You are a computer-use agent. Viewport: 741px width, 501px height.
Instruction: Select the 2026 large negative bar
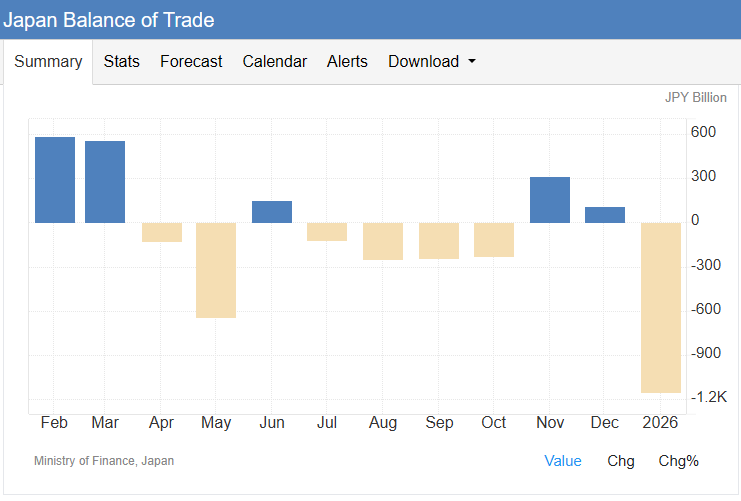tap(661, 307)
